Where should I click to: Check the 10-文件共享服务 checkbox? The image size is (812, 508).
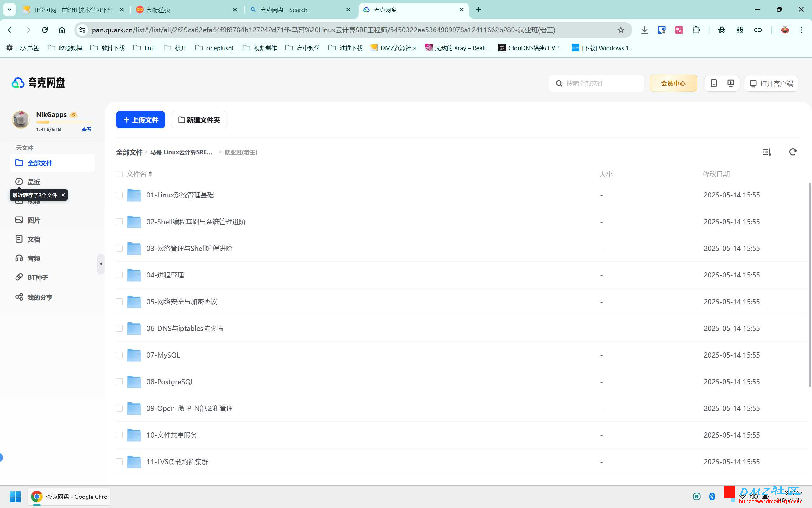pos(119,435)
